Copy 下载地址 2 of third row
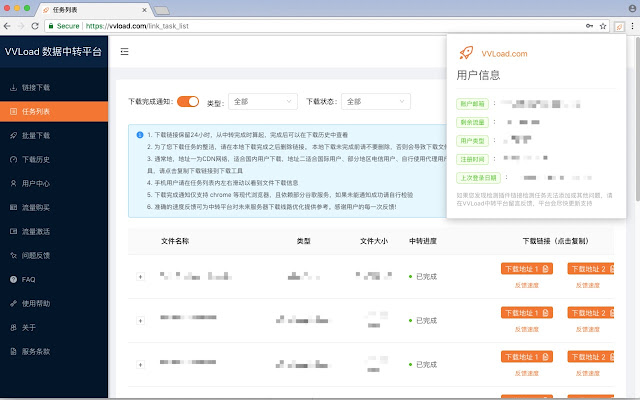Image resolution: width=640 pixels, height=400 pixels. coord(591,357)
